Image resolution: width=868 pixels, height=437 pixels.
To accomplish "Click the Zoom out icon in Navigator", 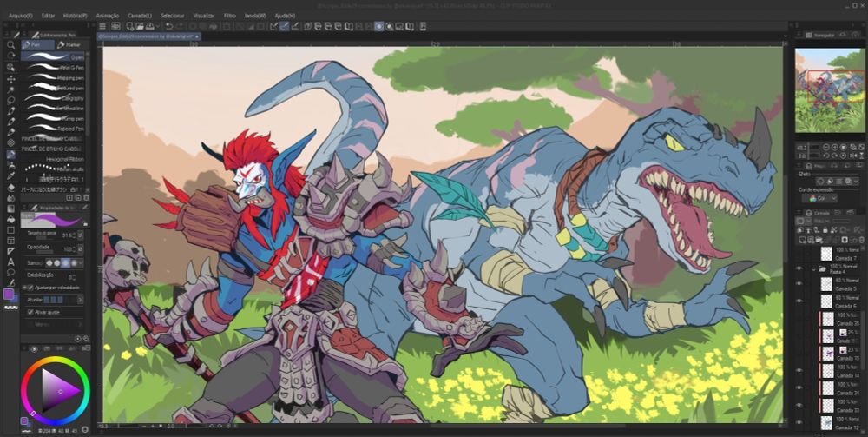I will [825, 148].
